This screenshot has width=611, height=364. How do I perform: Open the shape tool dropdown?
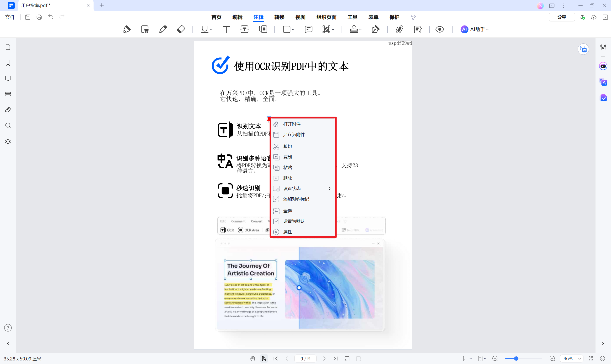click(x=293, y=30)
